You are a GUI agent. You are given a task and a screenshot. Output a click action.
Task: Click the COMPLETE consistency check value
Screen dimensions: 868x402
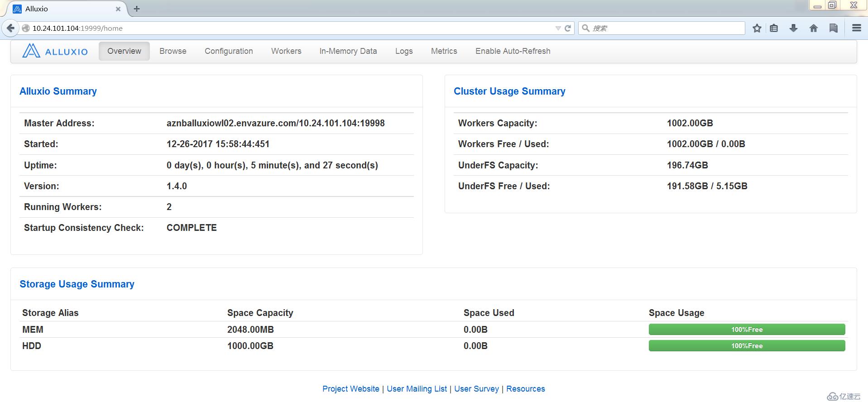(x=192, y=228)
